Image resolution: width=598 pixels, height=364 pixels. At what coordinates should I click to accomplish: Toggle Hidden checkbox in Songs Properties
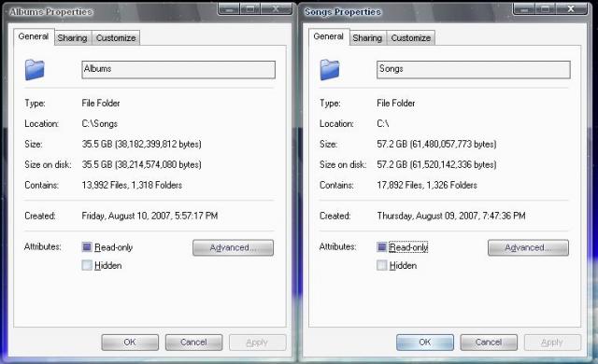click(382, 265)
